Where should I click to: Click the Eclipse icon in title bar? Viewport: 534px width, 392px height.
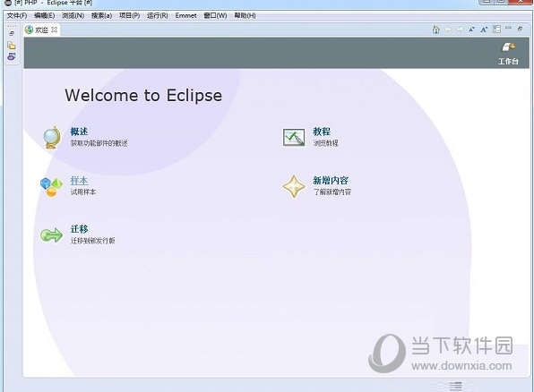point(8,3)
